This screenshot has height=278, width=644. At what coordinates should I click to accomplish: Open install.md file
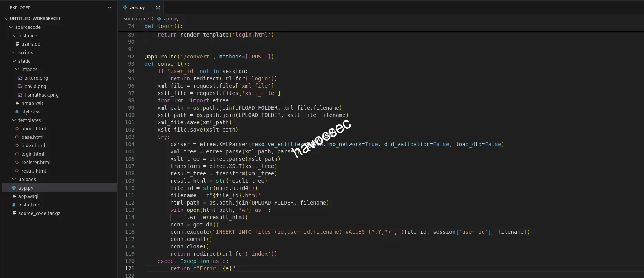tap(29, 205)
